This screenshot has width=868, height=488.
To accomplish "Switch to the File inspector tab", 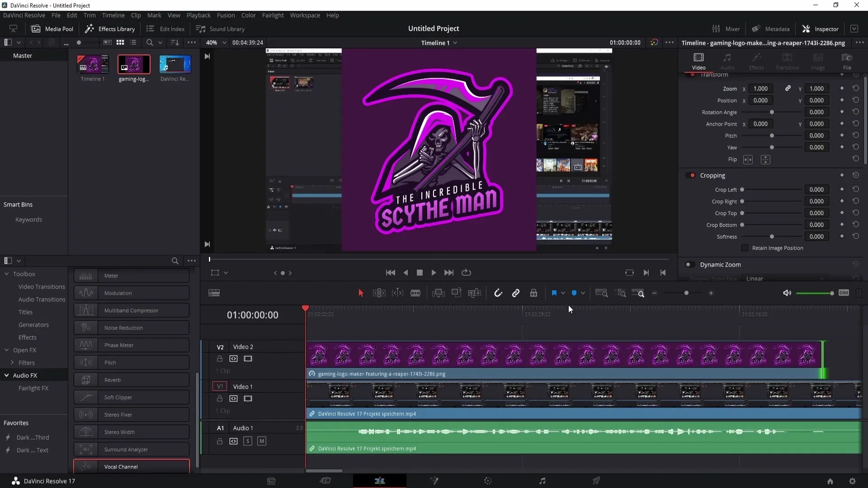I will tap(847, 61).
